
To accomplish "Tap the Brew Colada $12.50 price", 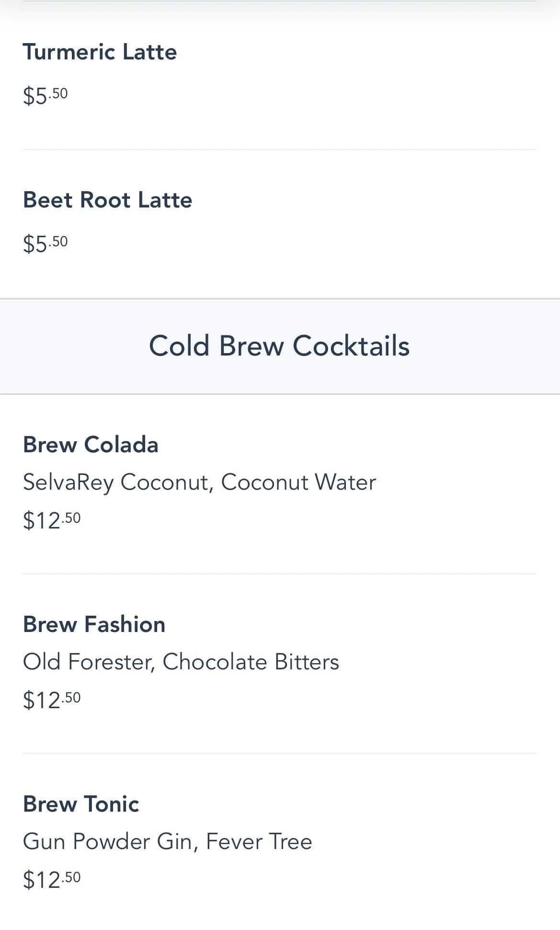I will 52,520.
